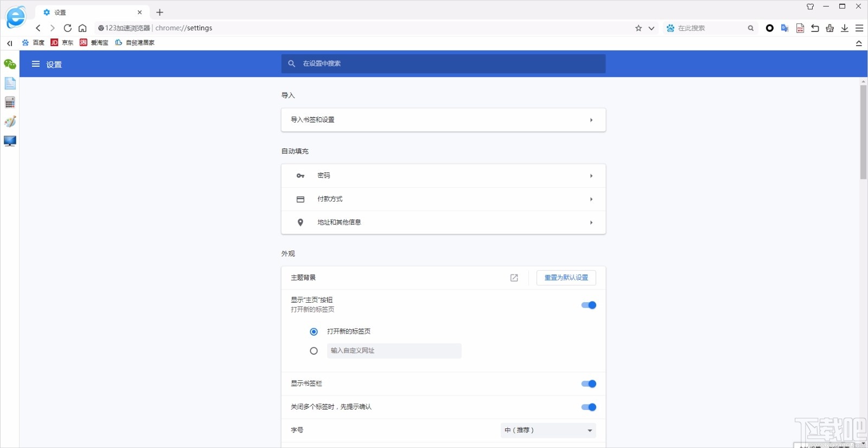Click the 在设置中搜索 search field
The image size is (868, 448).
click(443, 63)
